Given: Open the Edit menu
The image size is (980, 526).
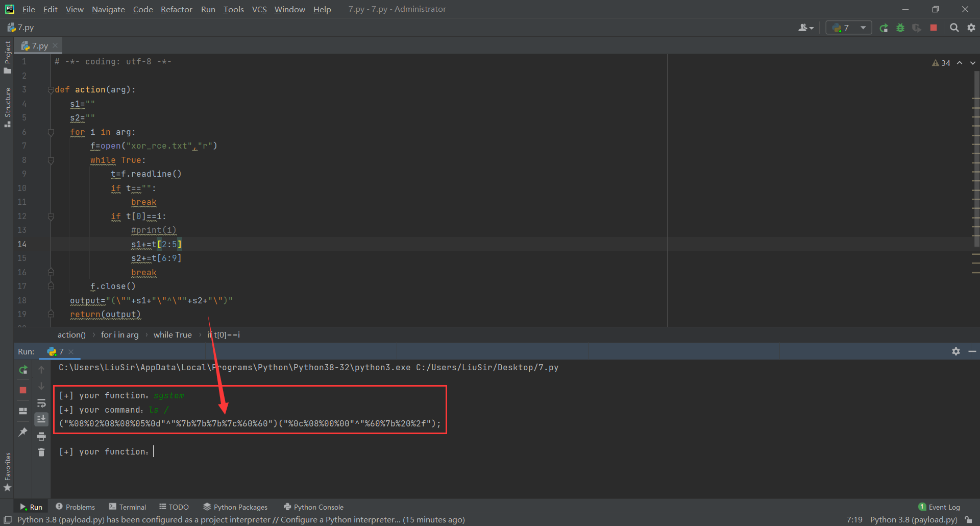Looking at the screenshot, I should 50,9.
